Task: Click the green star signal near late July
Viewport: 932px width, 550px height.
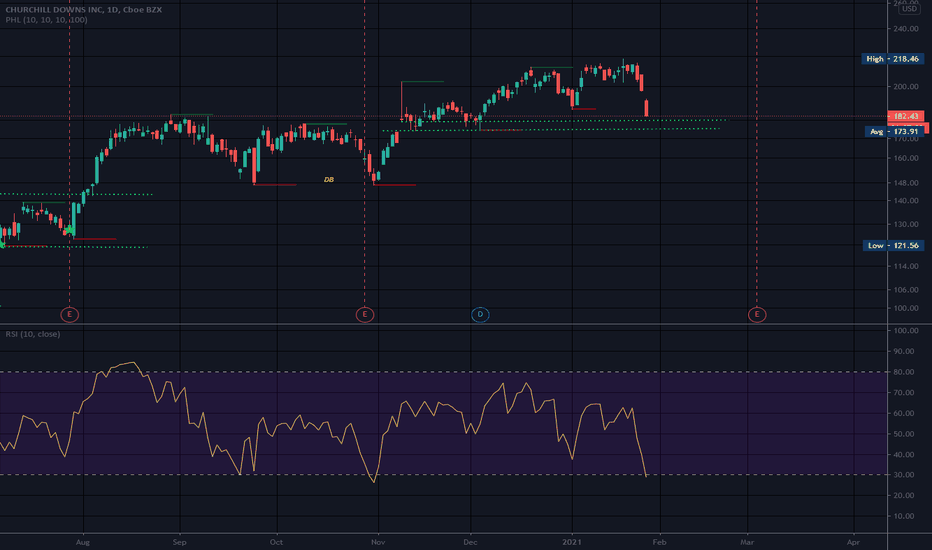Action: [70, 230]
